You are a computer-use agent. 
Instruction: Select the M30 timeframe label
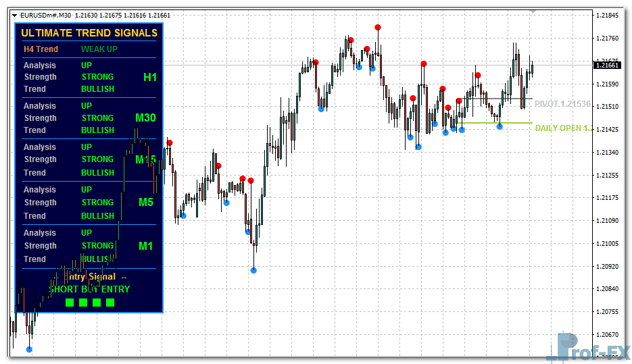[x=145, y=118]
